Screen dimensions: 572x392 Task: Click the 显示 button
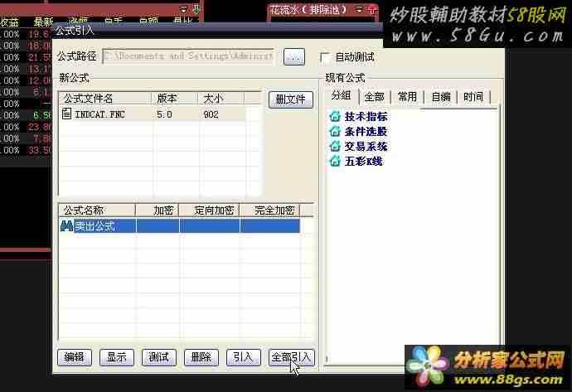(116, 357)
